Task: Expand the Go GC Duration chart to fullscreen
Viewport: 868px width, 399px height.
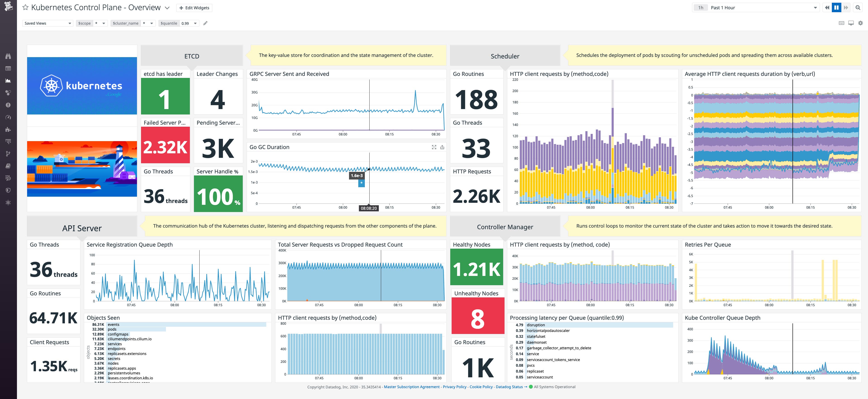Action: tap(434, 147)
